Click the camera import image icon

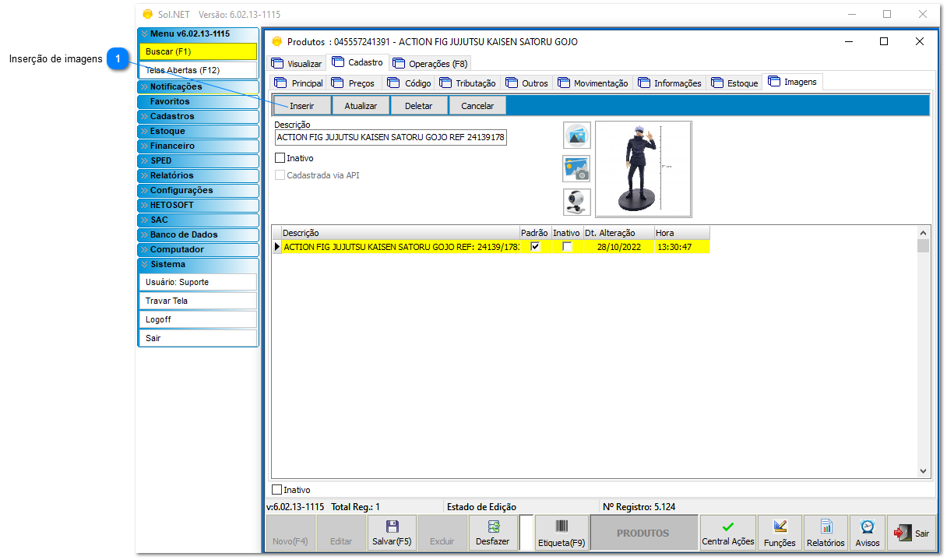(576, 168)
